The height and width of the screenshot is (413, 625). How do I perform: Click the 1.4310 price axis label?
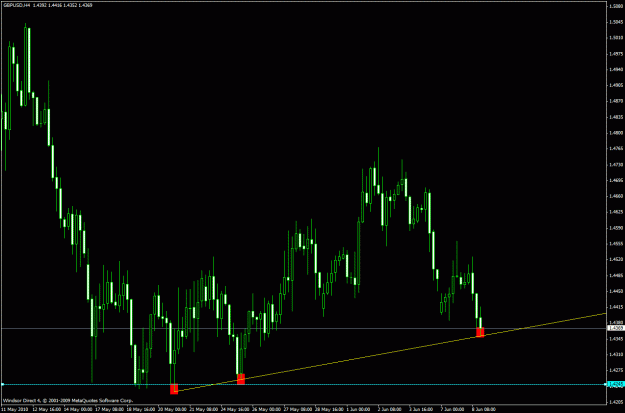(x=616, y=354)
